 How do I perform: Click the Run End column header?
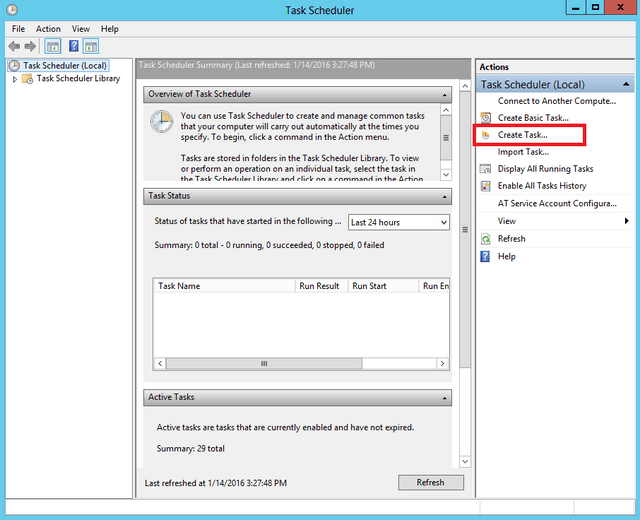(435, 286)
